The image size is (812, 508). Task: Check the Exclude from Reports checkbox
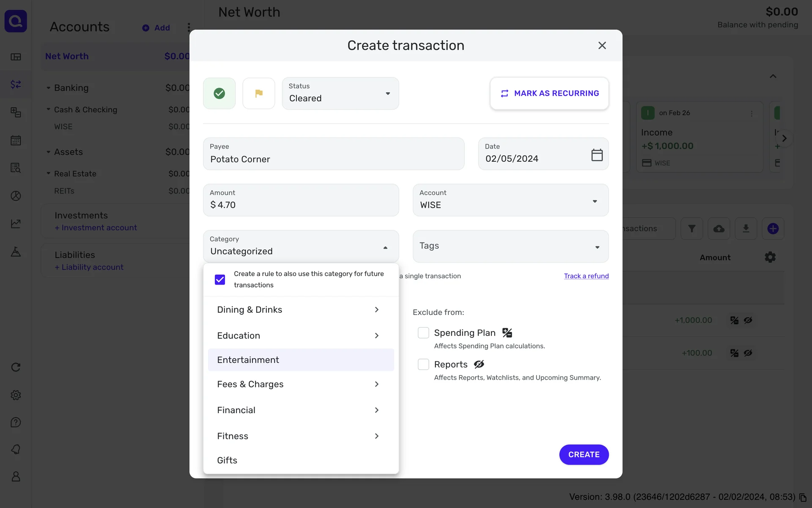click(x=423, y=364)
